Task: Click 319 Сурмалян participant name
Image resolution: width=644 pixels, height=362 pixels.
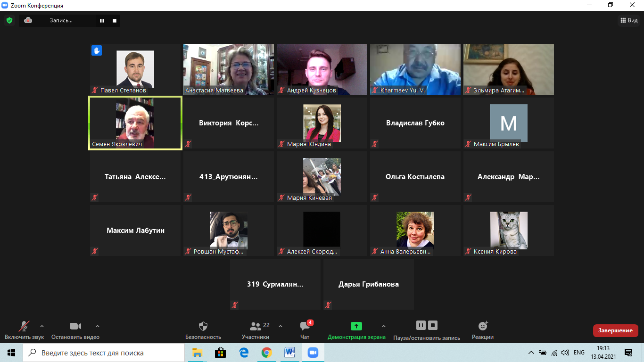Action: tap(275, 284)
